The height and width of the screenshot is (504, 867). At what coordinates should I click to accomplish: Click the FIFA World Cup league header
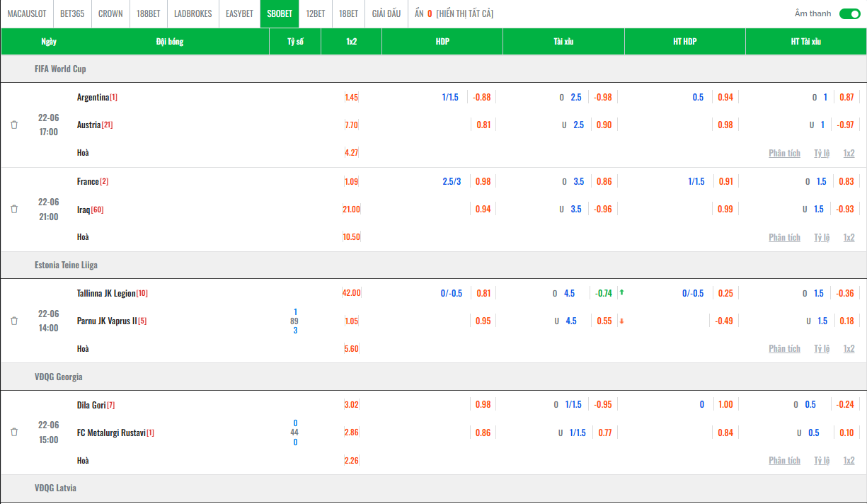(60, 69)
